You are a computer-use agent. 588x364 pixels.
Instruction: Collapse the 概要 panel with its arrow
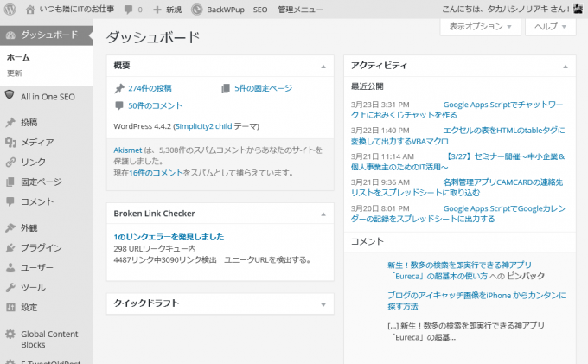pos(323,67)
